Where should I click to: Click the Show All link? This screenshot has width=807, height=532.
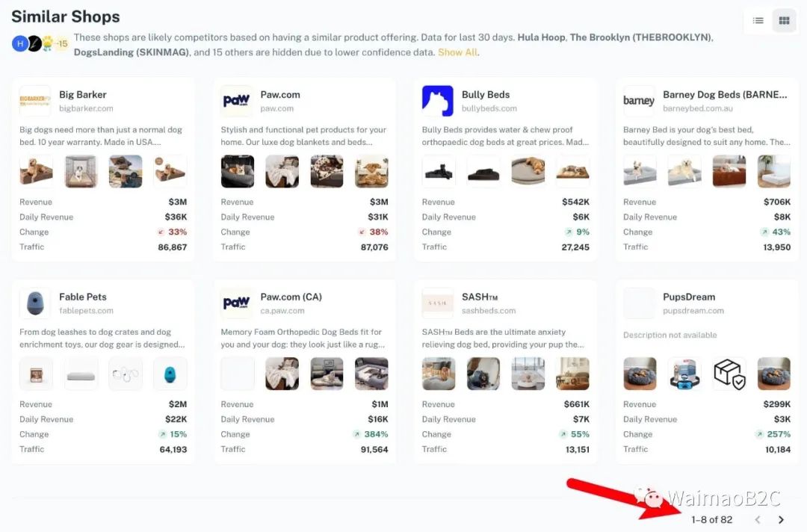pos(457,52)
